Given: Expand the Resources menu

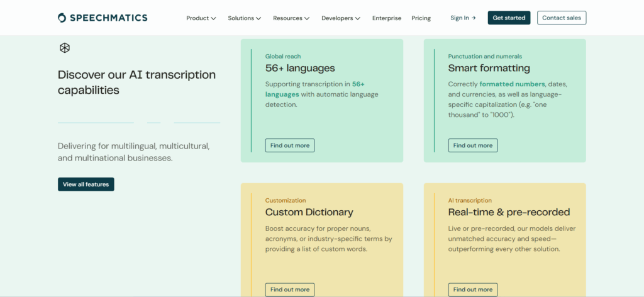Looking at the screenshot, I should [291, 18].
